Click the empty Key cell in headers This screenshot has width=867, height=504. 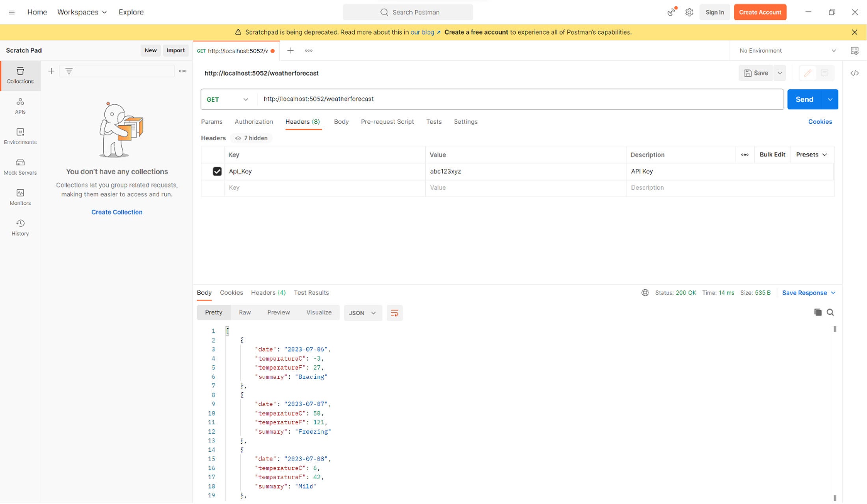325,188
